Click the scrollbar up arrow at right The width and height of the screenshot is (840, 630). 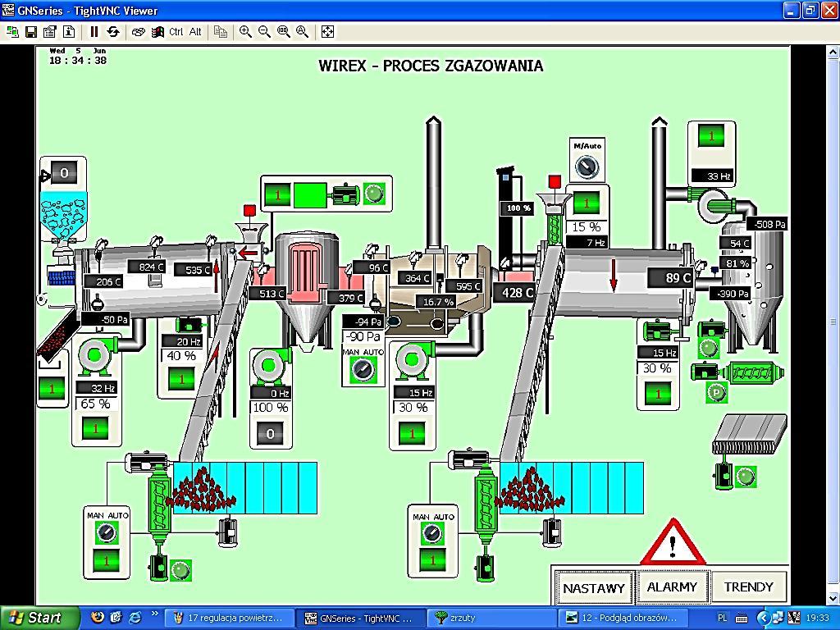[x=833, y=52]
